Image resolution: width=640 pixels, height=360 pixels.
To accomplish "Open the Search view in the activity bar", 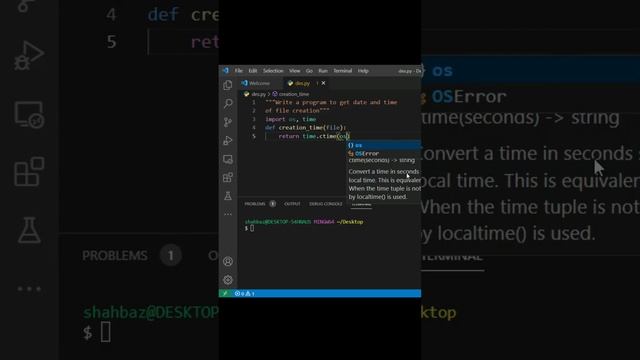I will coord(228,103).
